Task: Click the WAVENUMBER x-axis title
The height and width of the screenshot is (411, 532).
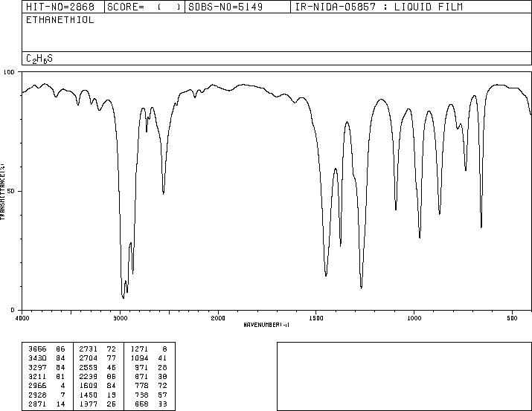Action: click(266, 325)
